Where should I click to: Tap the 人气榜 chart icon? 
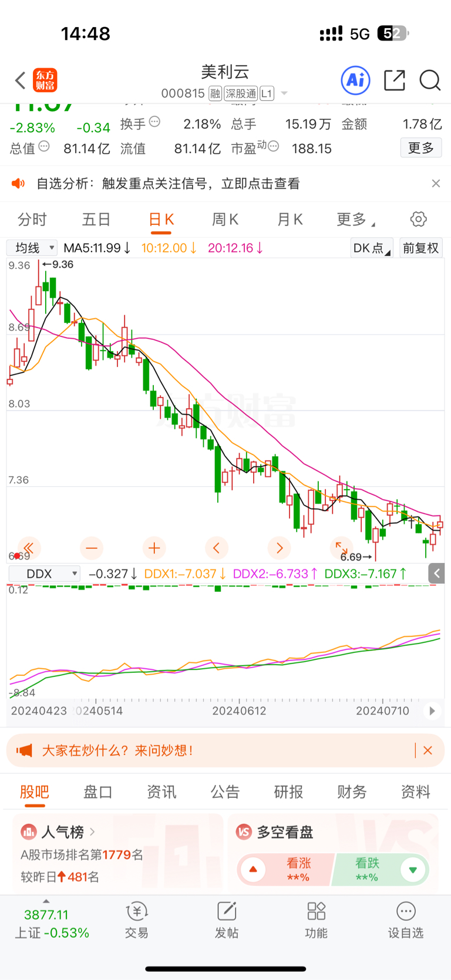click(29, 832)
